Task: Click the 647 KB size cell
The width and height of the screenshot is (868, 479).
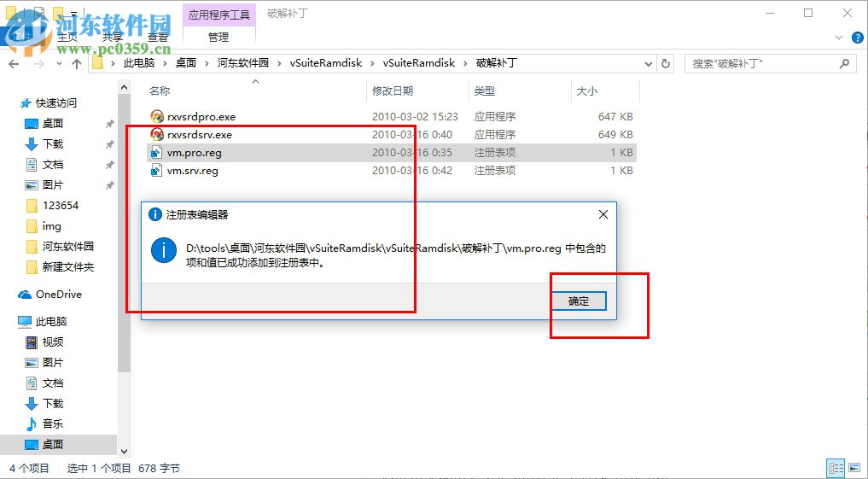Action: pyautogui.click(x=615, y=117)
